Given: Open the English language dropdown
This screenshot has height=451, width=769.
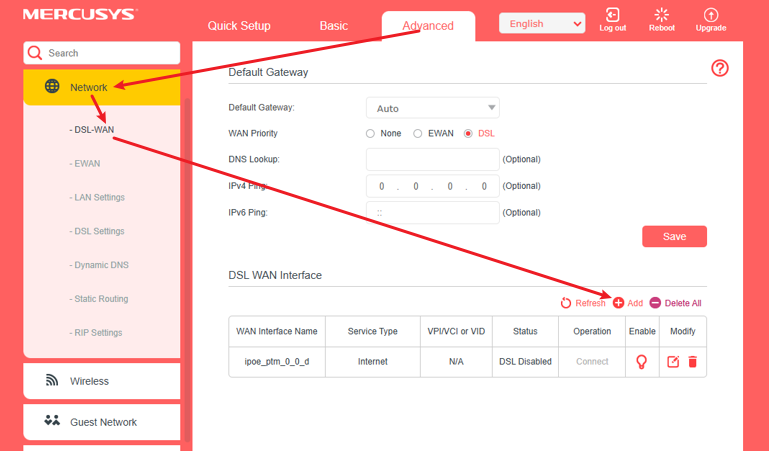Looking at the screenshot, I should [x=542, y=24].
